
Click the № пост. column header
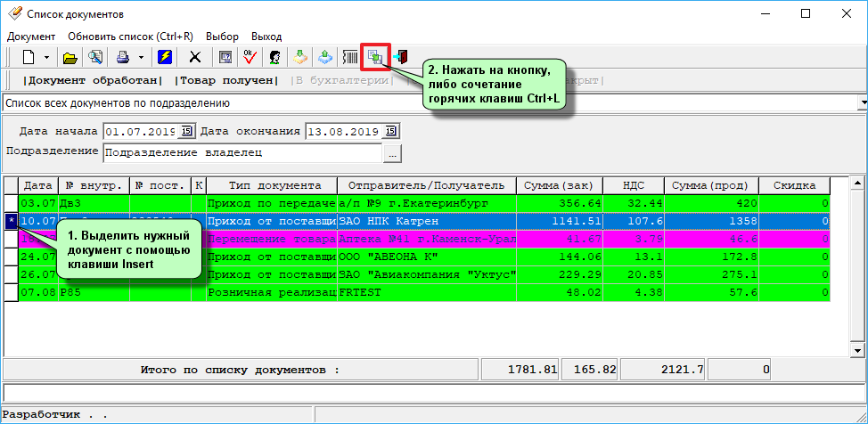160,185
